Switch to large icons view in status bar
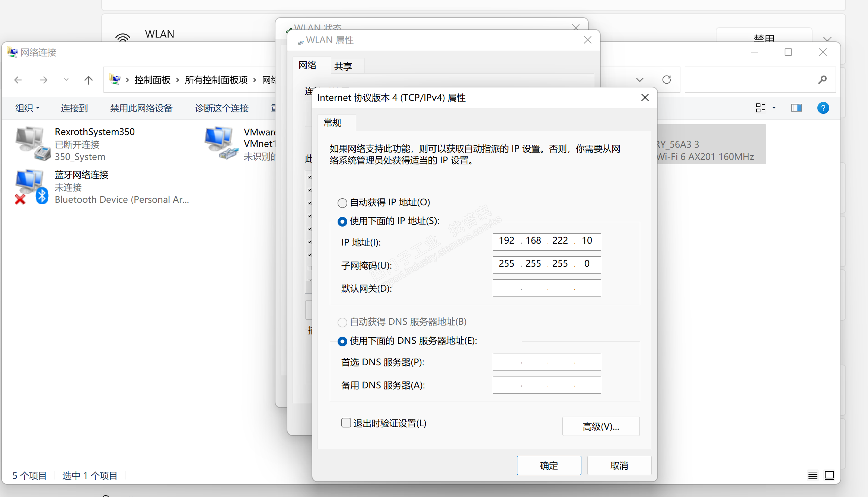 click(x=829, y=475)
